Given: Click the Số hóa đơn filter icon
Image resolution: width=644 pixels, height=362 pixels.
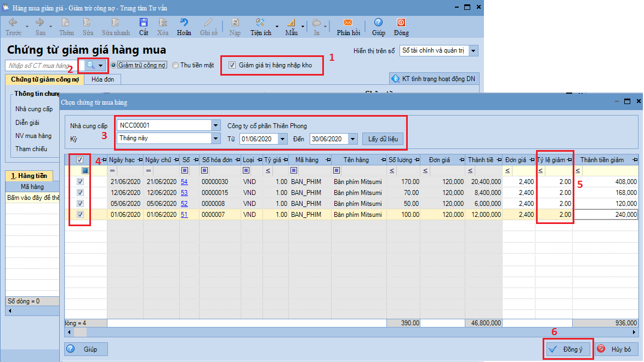Looking at the screenshot, I should (204, 170).
